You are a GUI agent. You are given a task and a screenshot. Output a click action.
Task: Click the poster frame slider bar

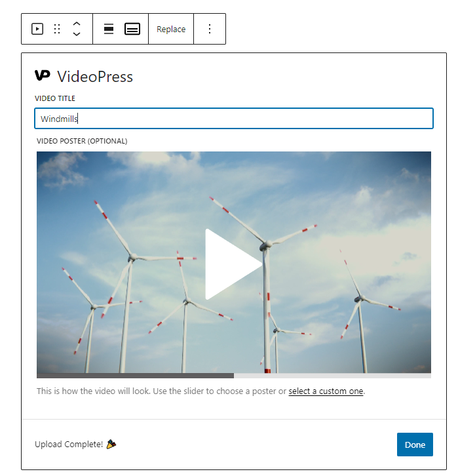(234, 376)
